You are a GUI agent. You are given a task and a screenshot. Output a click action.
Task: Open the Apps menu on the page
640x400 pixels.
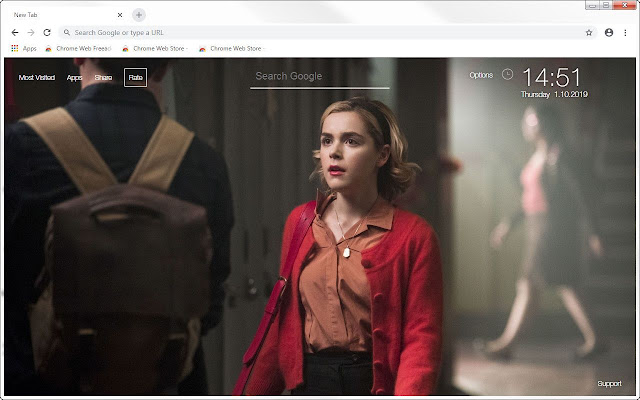[74, 78]
